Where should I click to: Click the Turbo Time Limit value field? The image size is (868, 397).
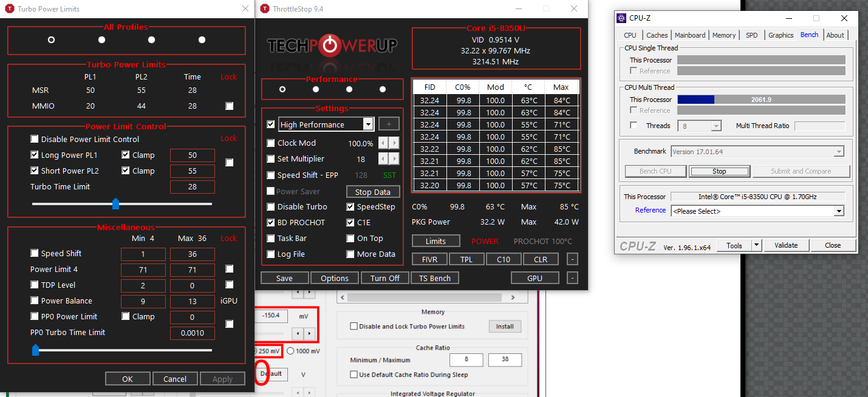(193, 186)
